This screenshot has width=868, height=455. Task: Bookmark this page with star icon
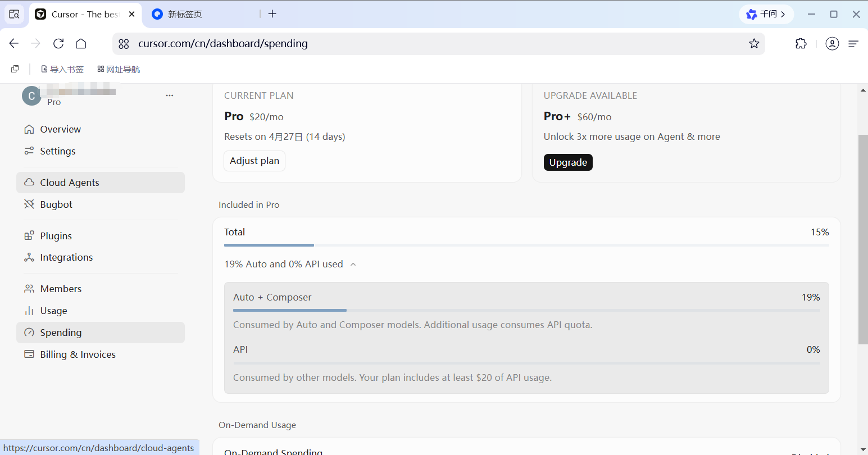(x=754, y=44)
